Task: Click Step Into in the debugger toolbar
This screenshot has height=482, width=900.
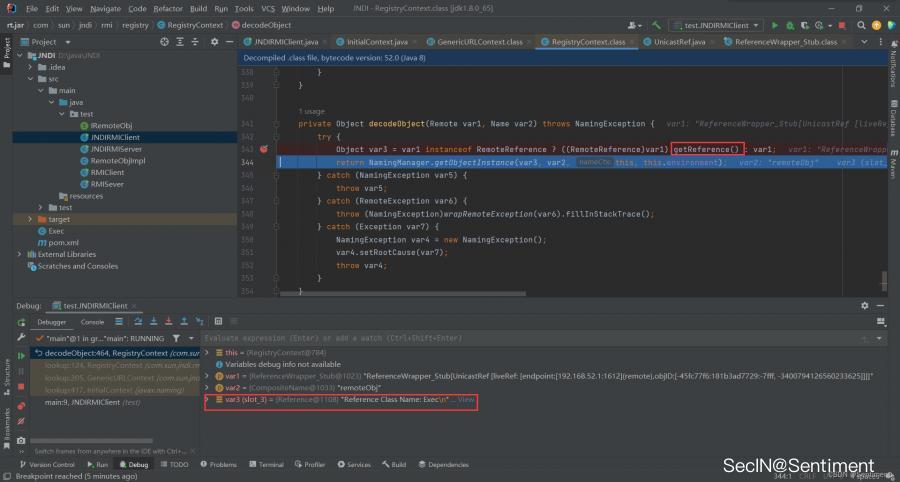Action: pyautogui.click(x=151, y=322)
